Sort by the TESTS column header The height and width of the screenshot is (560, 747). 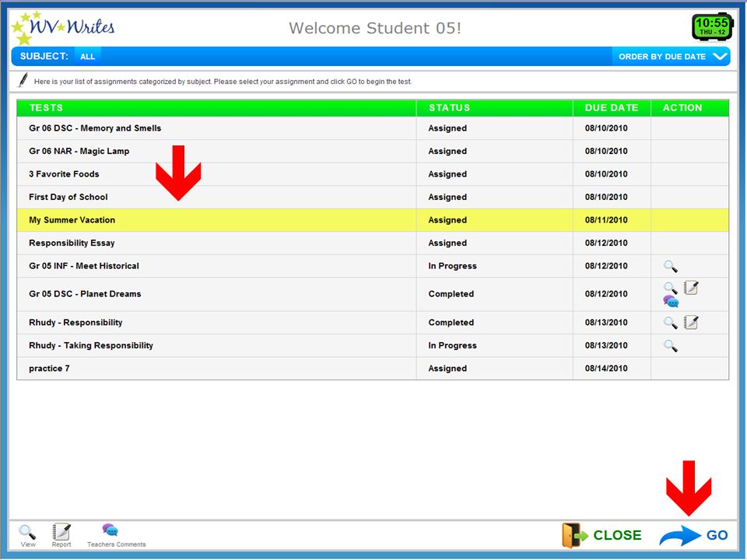point(217,107)
